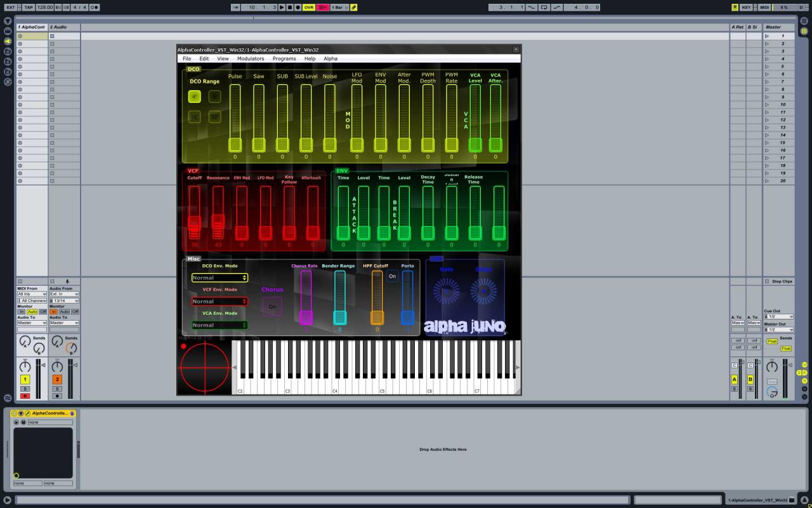
Task: Click the EXT sync button
Action: click(x=11, y=7)
